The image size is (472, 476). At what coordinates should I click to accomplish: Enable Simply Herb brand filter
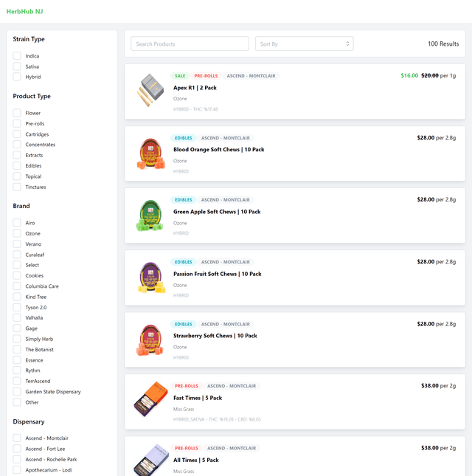[17, 339]
